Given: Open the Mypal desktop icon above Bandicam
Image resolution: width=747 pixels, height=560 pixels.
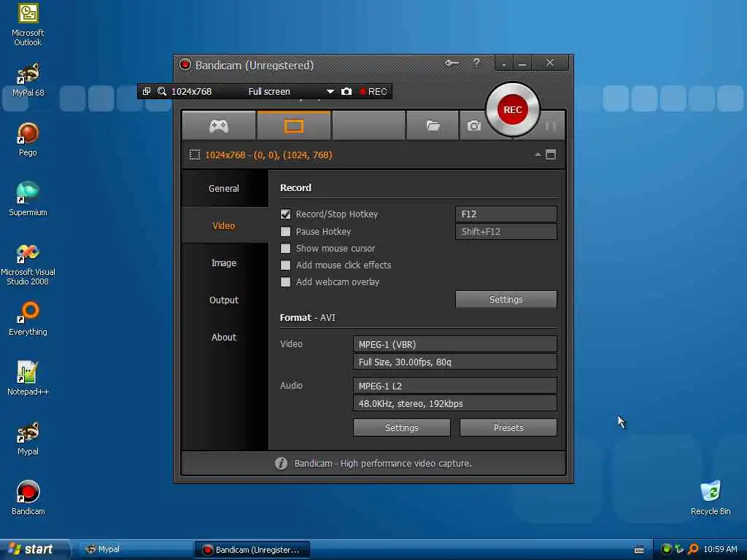Looking at the screenshot, I should [28, 438].
